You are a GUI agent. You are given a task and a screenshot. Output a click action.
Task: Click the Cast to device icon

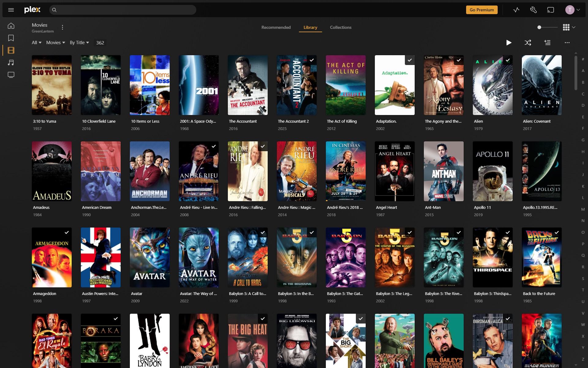pos(551,10)
